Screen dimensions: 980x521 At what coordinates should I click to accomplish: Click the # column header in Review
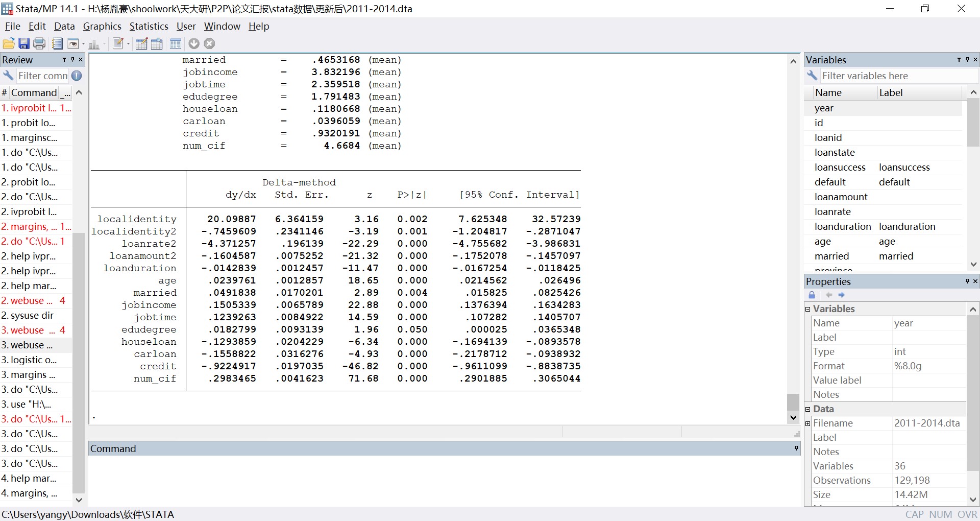[x=5, y=92]
